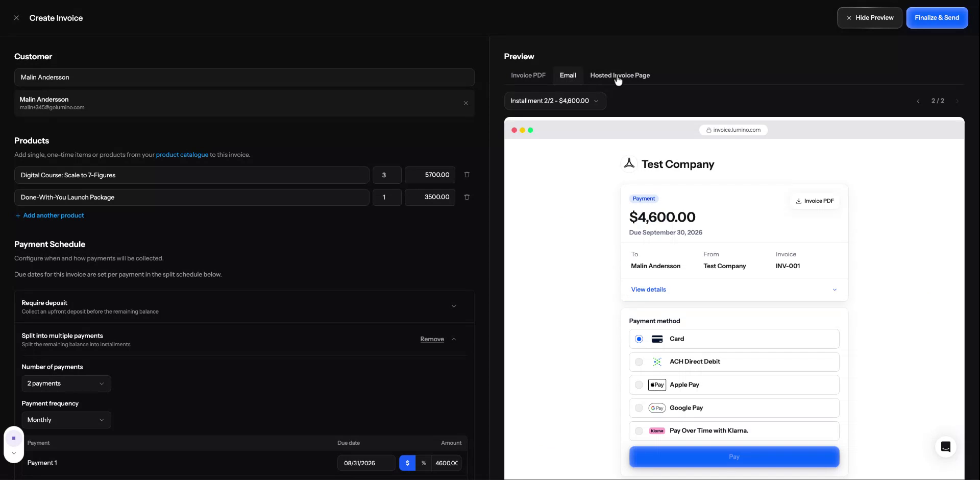Click the ACH Direct Debit icon
980x480 pixels.
click(x=657, y=362)
